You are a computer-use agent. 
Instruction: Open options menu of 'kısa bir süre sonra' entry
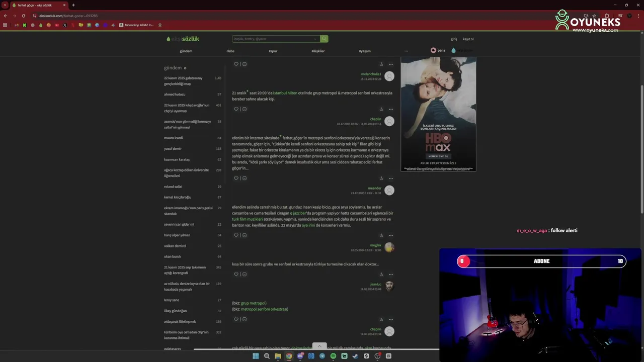(390, 275)
